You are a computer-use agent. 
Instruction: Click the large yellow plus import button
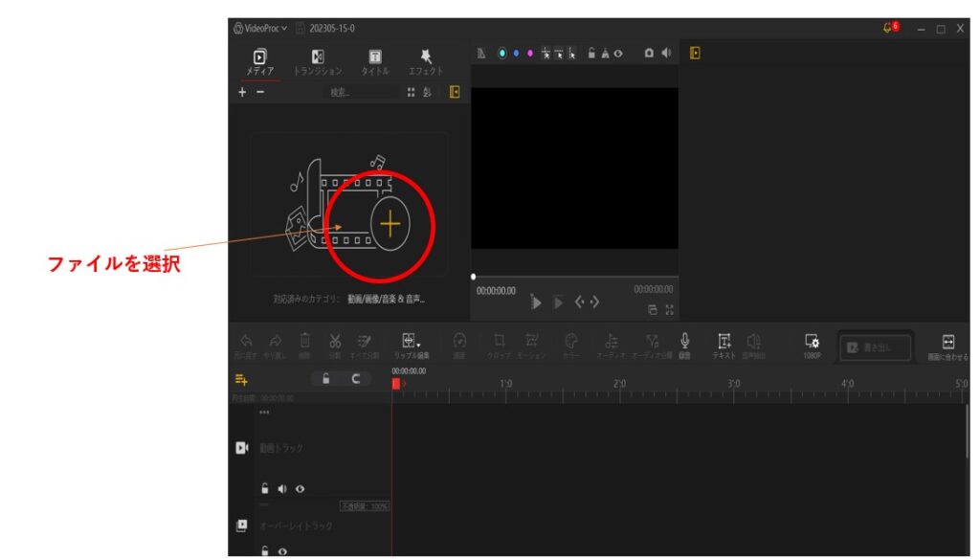pyautogui.click(x=390, y=224)
